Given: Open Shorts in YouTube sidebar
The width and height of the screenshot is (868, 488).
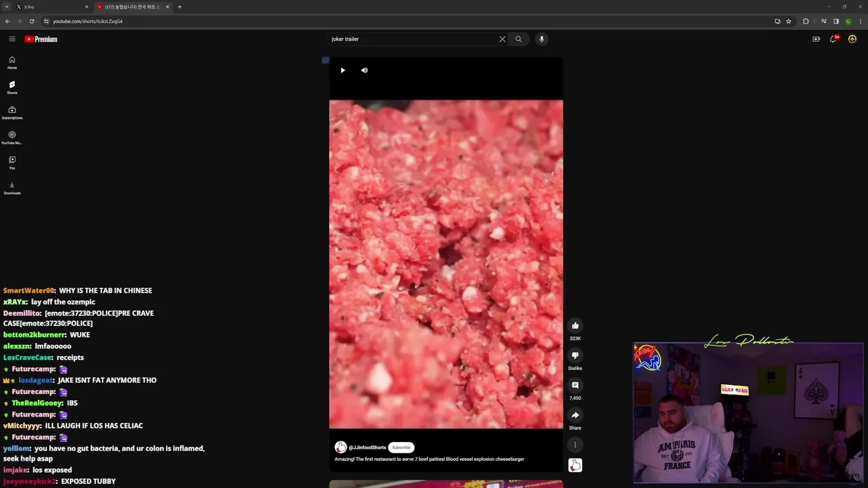Looking at the screenshot, I should point(12,87).
